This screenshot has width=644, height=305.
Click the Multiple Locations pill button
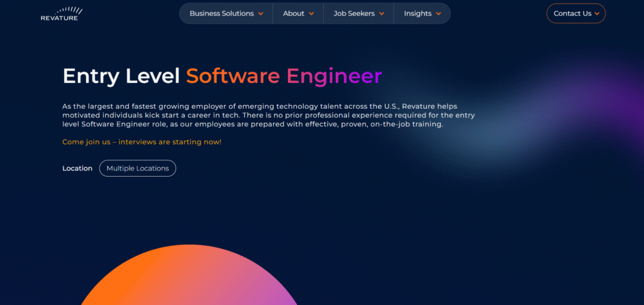pos(138,169)
